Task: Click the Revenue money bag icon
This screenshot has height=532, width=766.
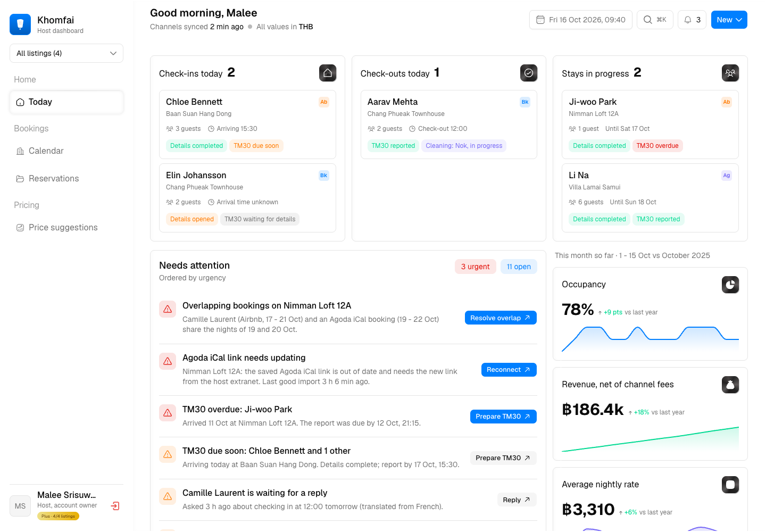Action: tap(730, 385)
